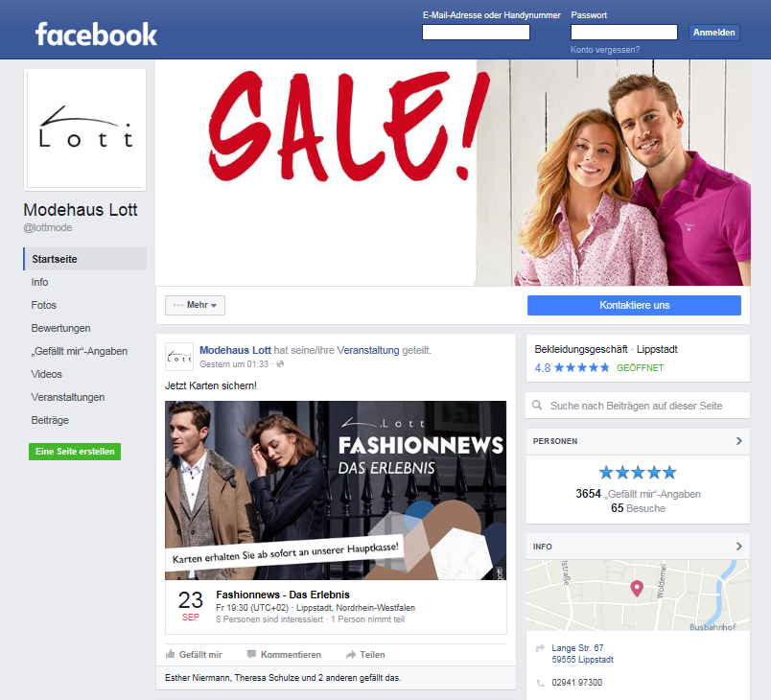Click the green Eine Seite erstellen button

tap(75, 452)
